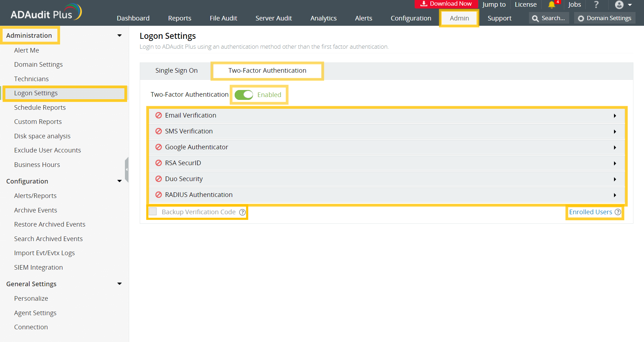Expand the Google Authenticator row arrow
644x342 pixels.
tap(615, 148)
